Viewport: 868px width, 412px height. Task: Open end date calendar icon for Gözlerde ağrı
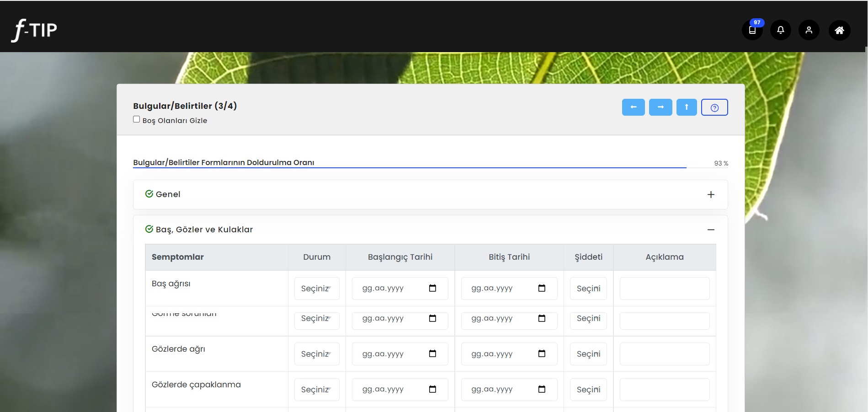[542, 353]
